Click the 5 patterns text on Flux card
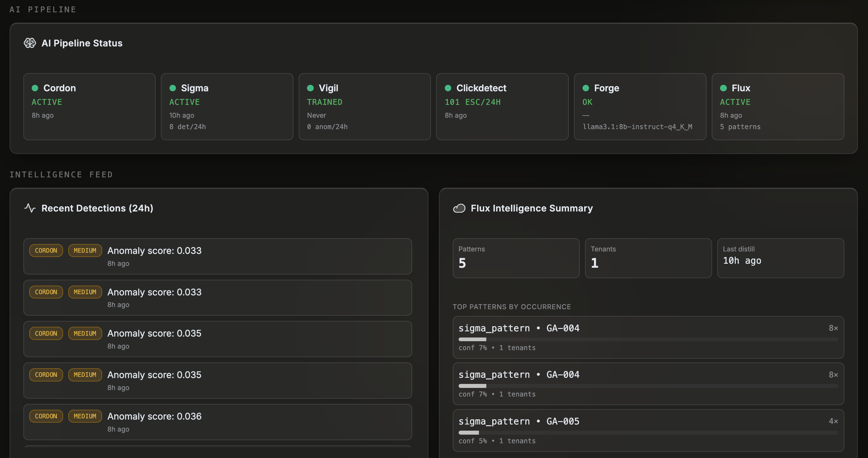The image size is (868, 458). [x=740, y=127]
